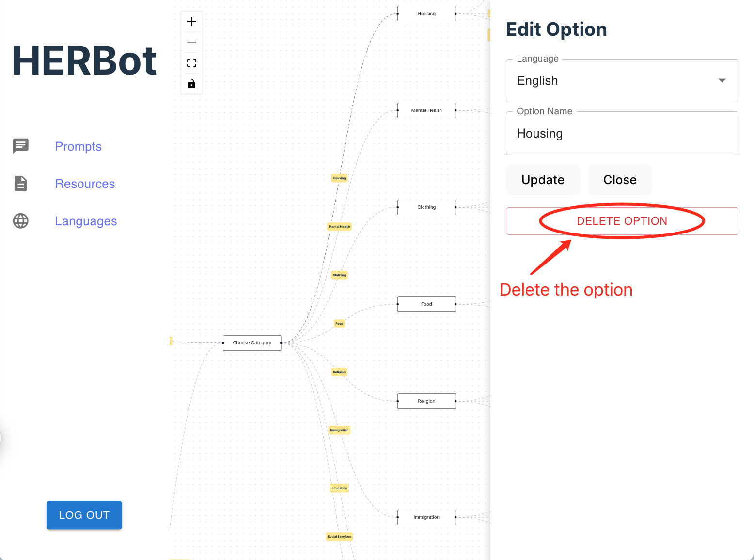Click the Resources document icon
Viewport: 754px width, 560px height.
(21, 184)
